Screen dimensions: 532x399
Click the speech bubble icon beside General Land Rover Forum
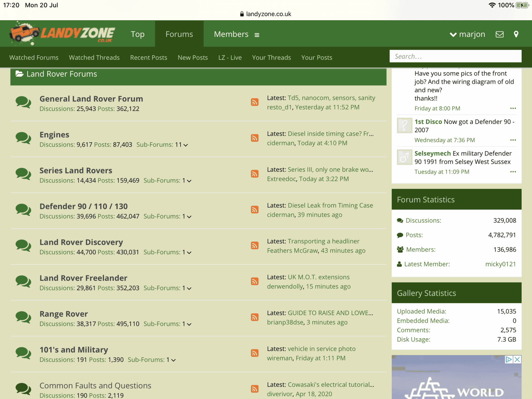(x=23, y=102)
